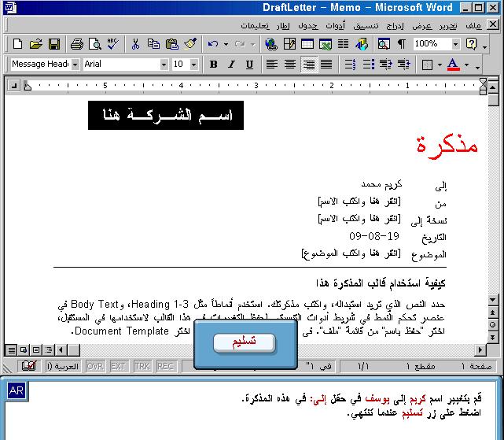Open the font size dropdown
This screenshot has width=504, height=440.
(193, 65)
